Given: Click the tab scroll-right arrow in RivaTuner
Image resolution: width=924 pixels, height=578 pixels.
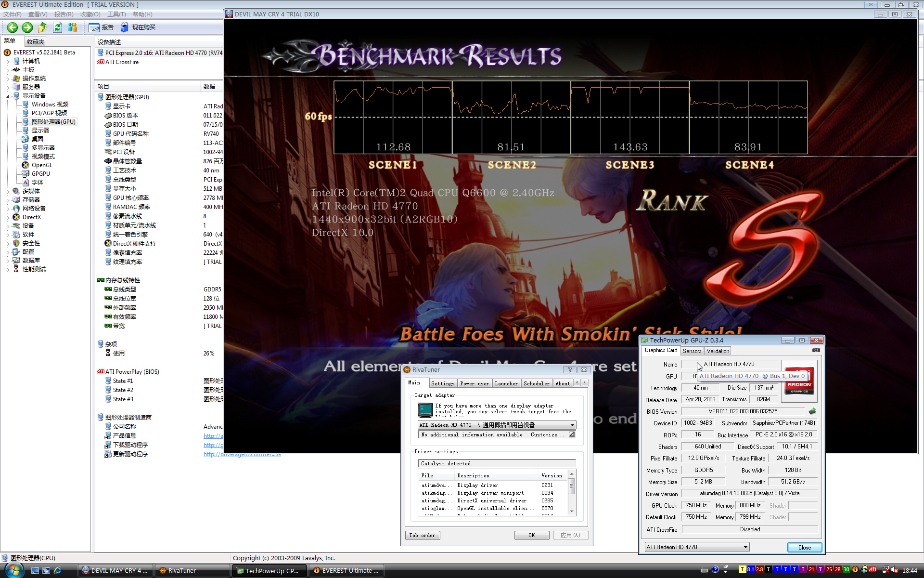Looking at the screenshot, I should coord(584,383).
